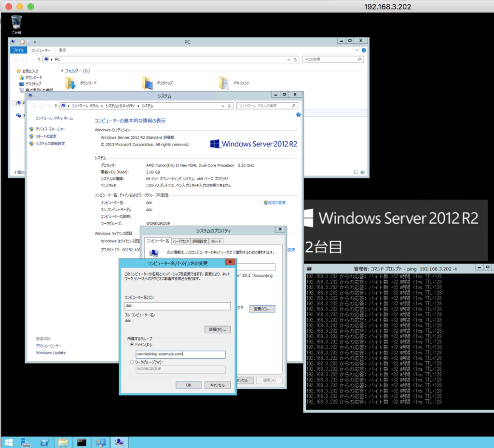
Task: Open the Windows Update link
Action: 51,353
